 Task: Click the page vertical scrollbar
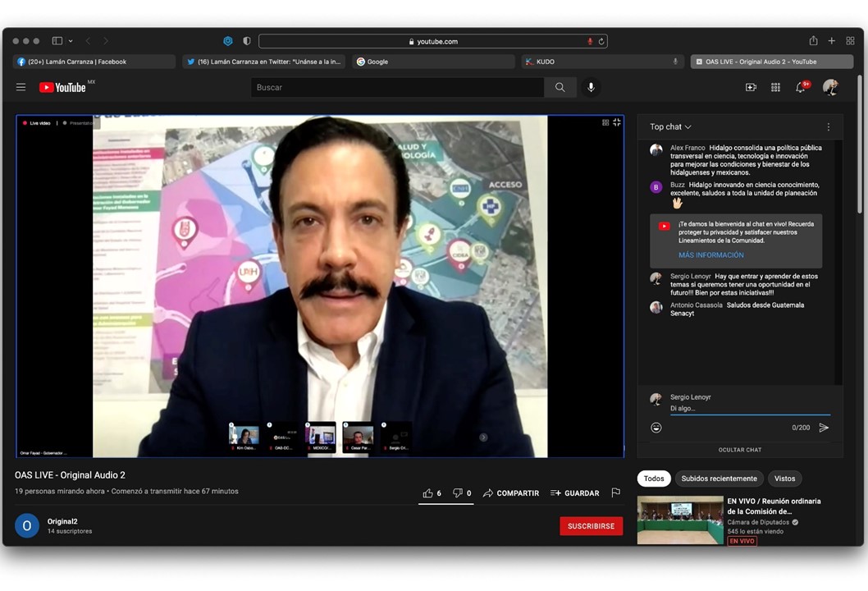860,144
